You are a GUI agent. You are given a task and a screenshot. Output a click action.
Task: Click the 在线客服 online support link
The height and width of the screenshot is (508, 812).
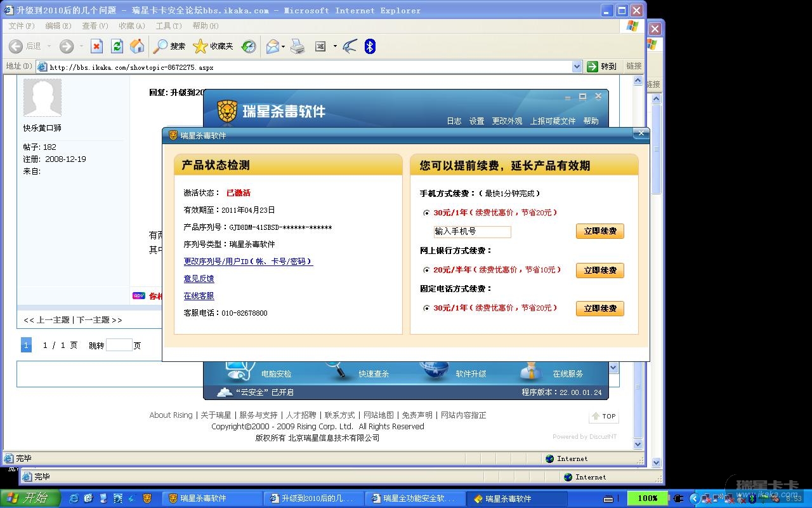tap(199, 296)
